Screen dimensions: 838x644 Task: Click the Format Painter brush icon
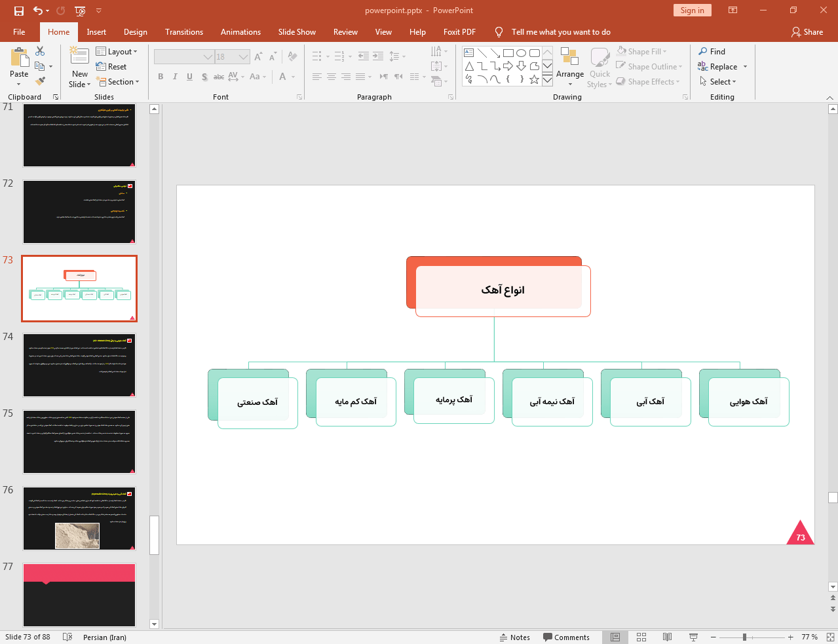coord(40,81)
